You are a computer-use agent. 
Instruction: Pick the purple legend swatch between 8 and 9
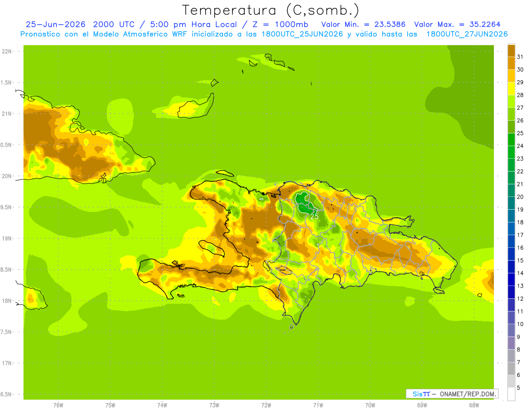(511, 343)
